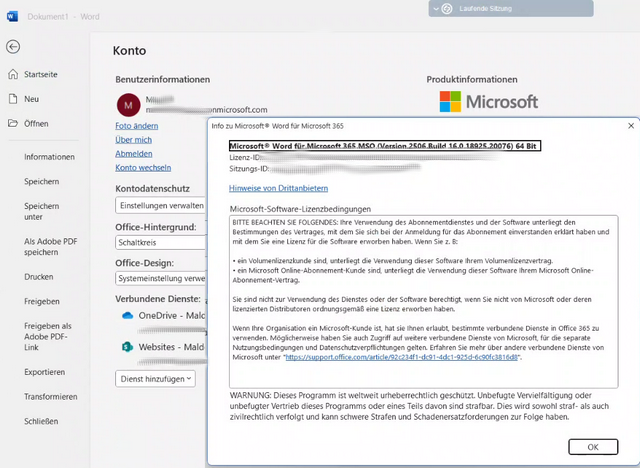This screenshot has height=468, width=640.
Task: Click the Foto ändern link
Action: [136, 126]
